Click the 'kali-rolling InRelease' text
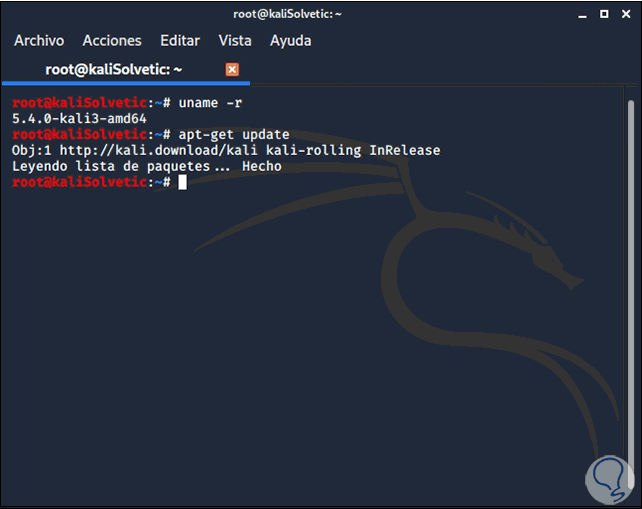Screen dimensions: 642x509 [x=353, y=151]
